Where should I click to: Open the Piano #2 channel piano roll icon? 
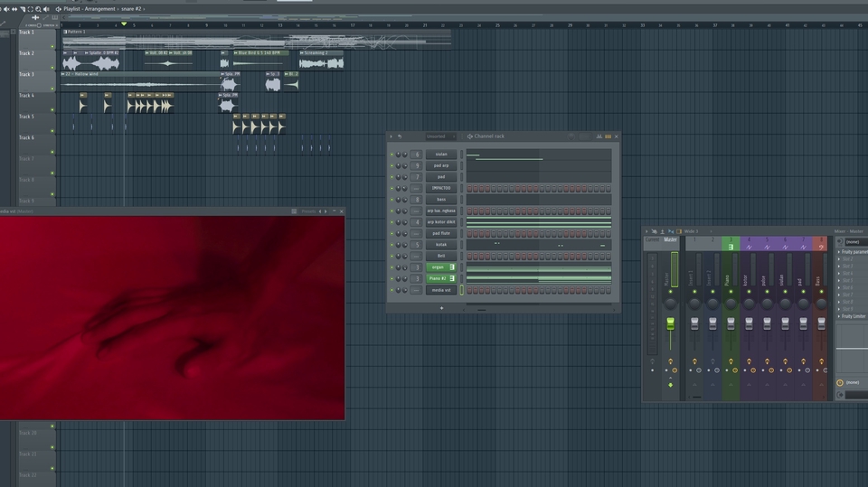452,278
